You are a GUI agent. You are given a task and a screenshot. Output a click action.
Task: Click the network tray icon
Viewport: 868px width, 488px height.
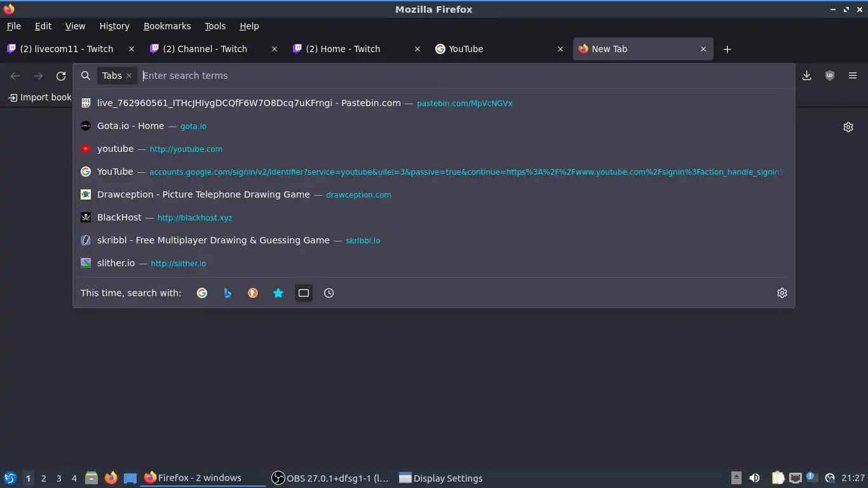click(795, 478)
